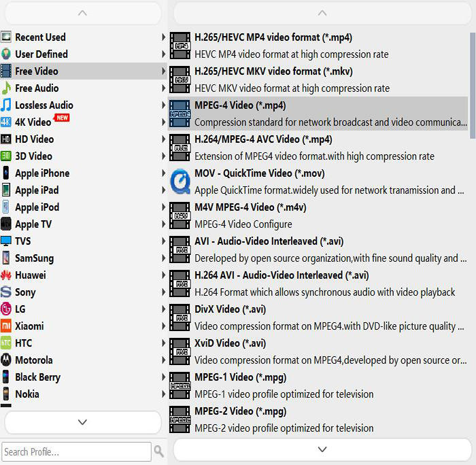Viewport: 476px width, 465px height.
Task: Open the Motorola category
Action: coord(84,360)
